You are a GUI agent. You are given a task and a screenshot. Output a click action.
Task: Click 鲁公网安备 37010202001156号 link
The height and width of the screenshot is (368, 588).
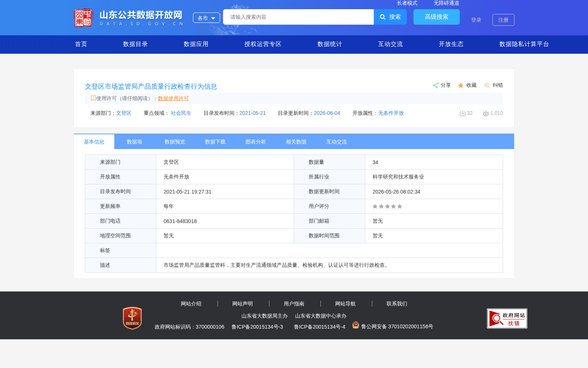pos(397,326)
